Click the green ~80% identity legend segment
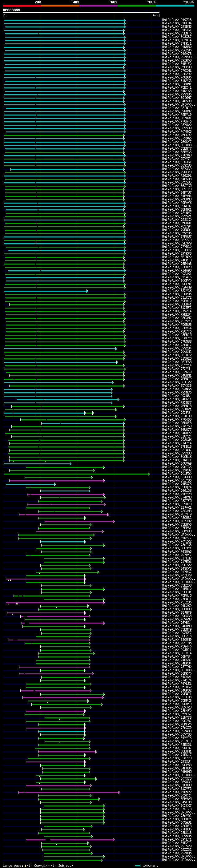This screenshot has height=868, width=197. (137, 6)
